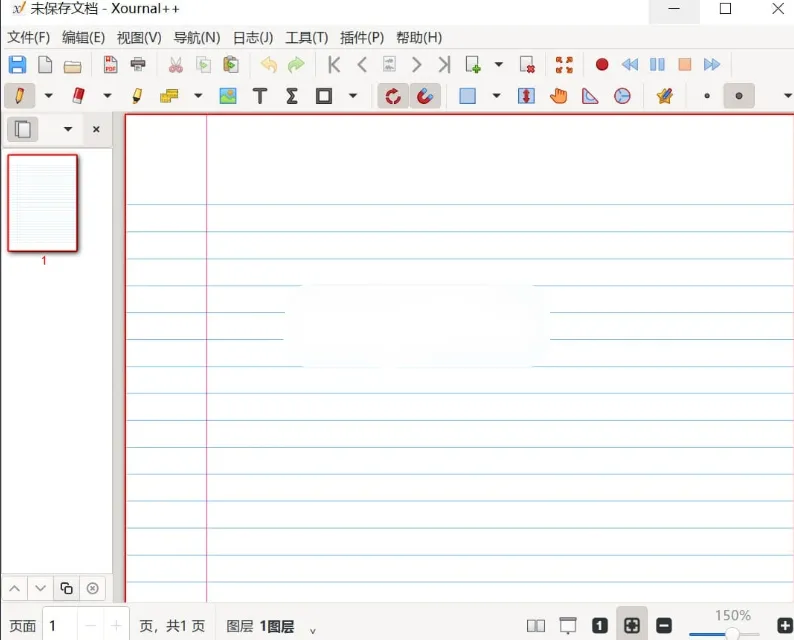The width and height of the screenshot is (794, 640).
Task: Close the sidebar panel
Action: point(96,129)
